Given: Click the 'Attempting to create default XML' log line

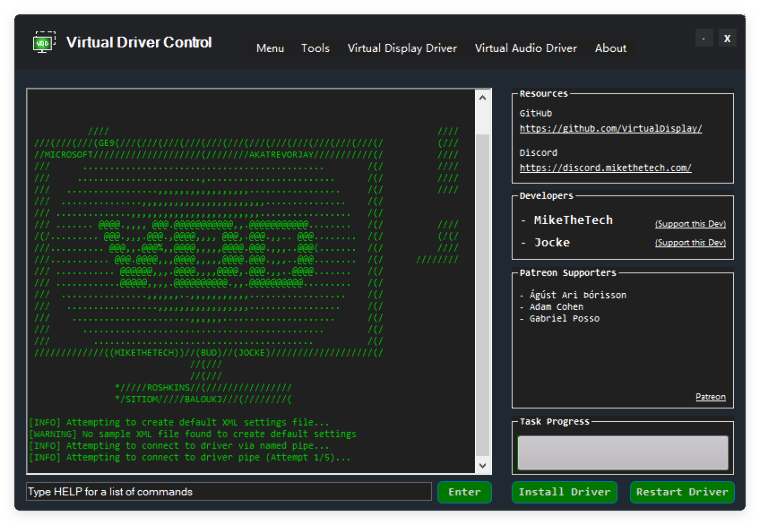Looking at the screenshot, I should point(179,422).
